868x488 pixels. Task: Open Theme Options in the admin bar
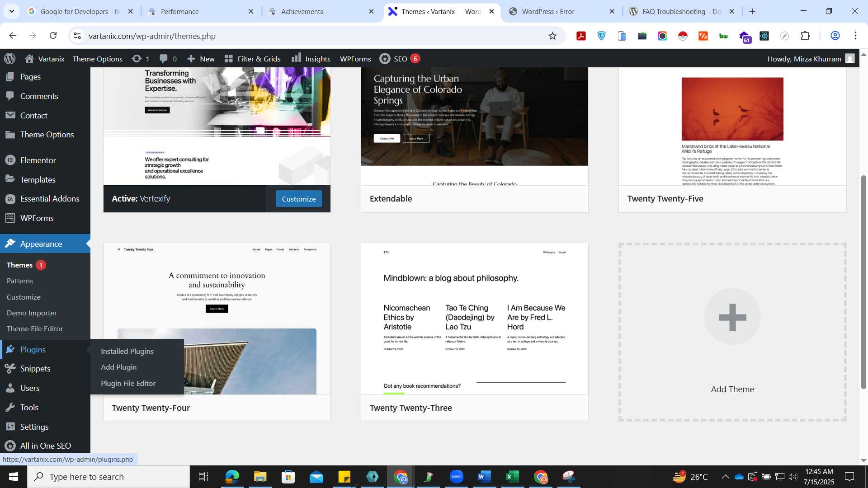98,59
